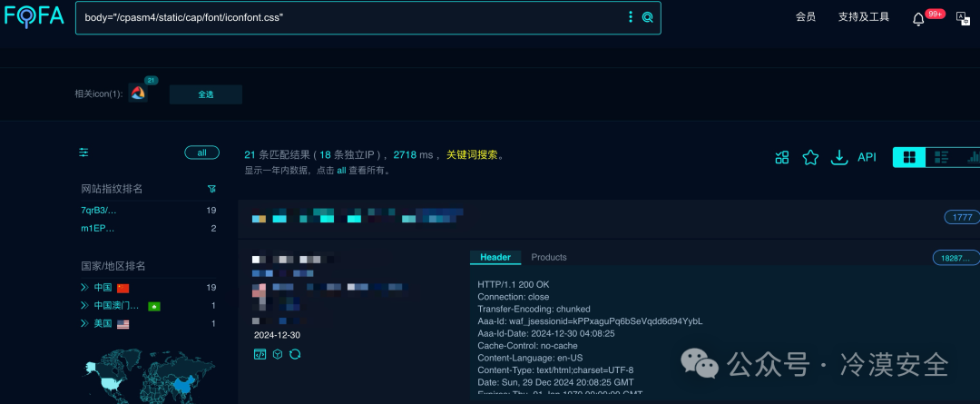Click the 关键词搜索 link

pos(472,155)
